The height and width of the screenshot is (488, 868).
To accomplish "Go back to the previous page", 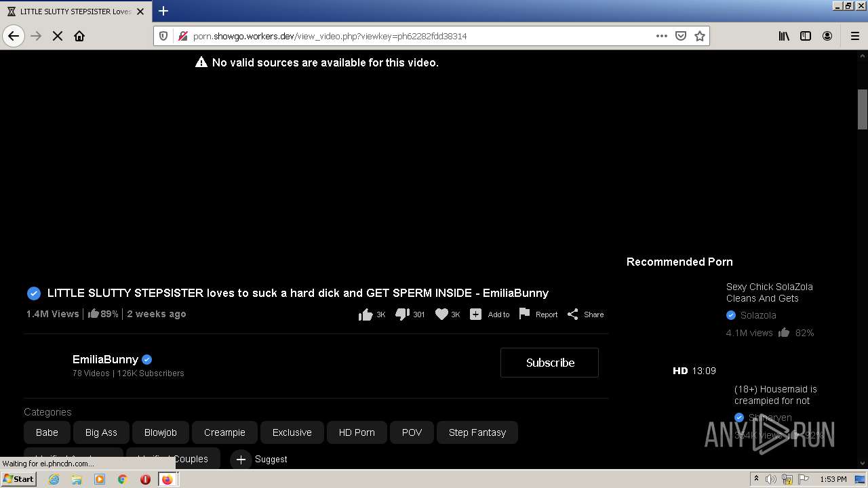I will tap(14, 36).
